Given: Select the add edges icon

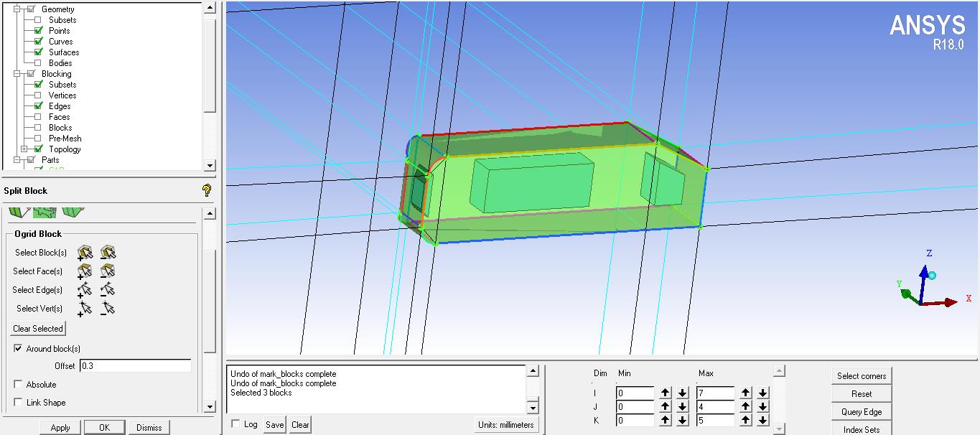Looking at the screenshot, I should [84, 290].
